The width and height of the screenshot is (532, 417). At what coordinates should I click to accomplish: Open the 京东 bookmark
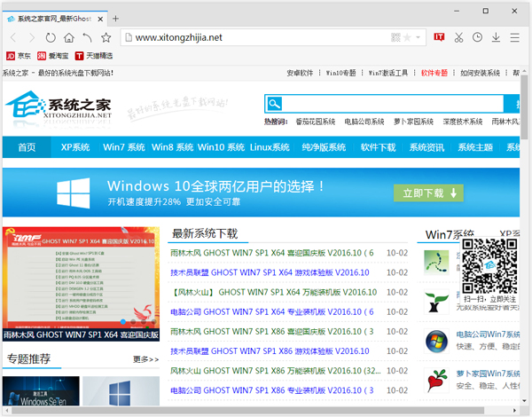point(19,56)
